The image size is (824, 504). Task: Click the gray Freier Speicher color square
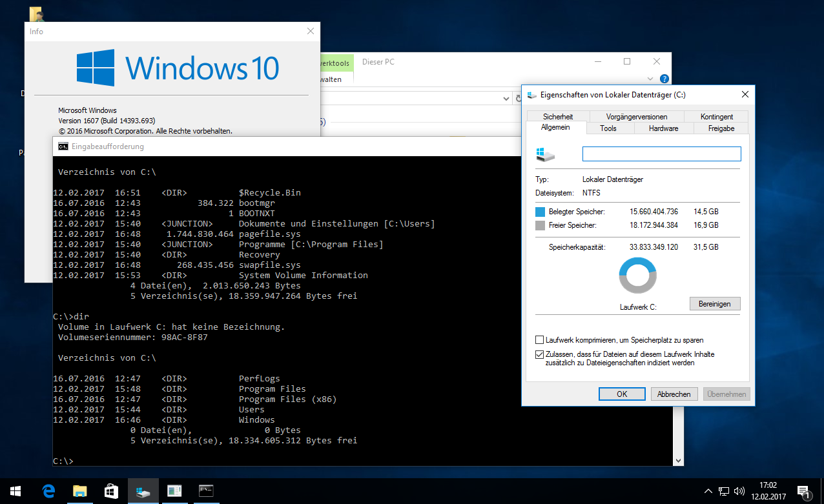click(541, 225)
